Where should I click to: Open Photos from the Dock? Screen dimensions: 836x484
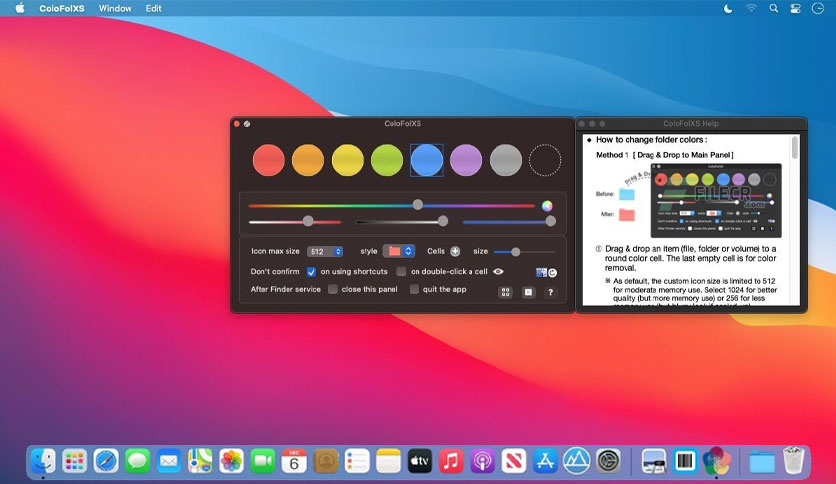pyautogui.click(x=231, y=461)
